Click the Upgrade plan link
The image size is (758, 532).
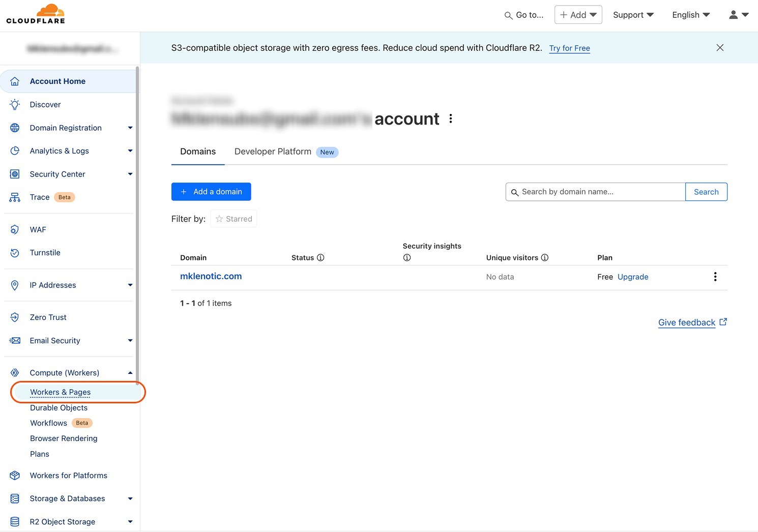coord(633,277)
